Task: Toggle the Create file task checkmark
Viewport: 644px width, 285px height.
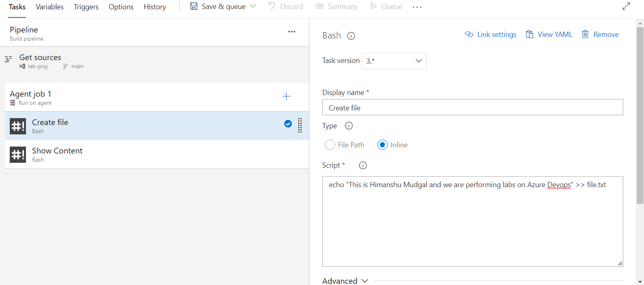Action: coord(288,124)
